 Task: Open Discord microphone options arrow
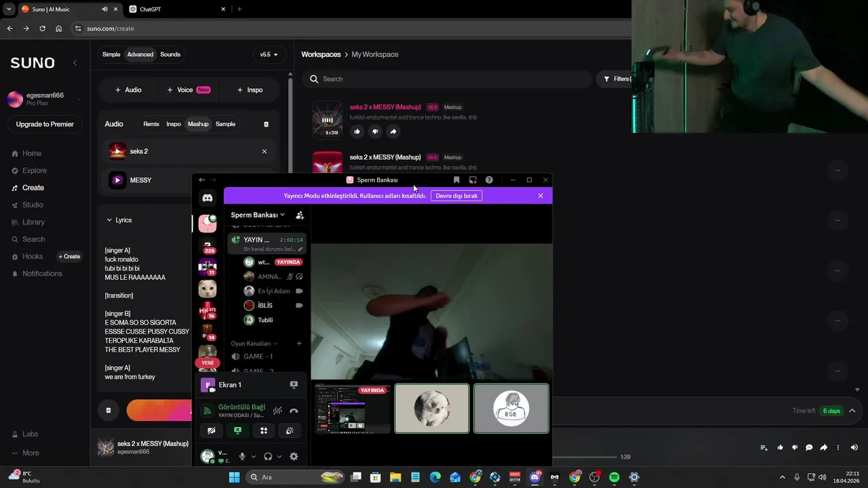254,456
